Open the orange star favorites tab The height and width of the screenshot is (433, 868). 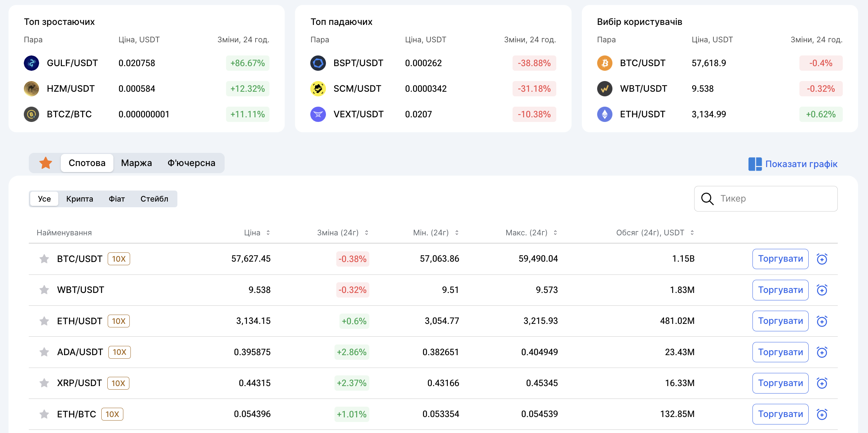pyautogui.click(x=45, y=163)
